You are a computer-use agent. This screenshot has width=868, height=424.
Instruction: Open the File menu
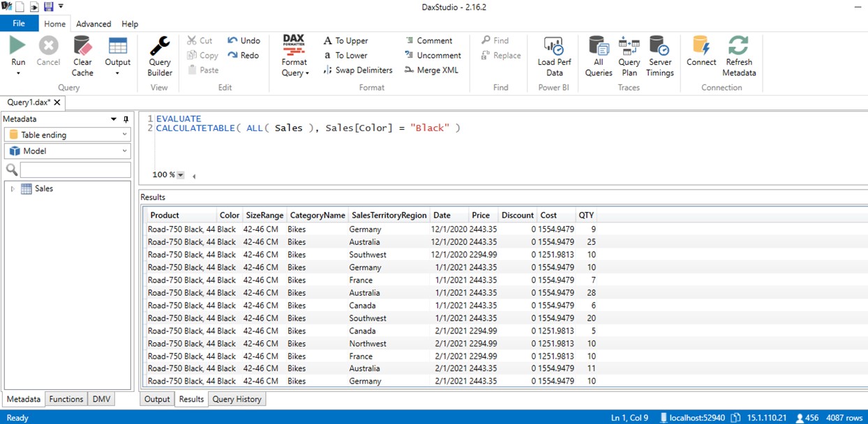[19, 24]
